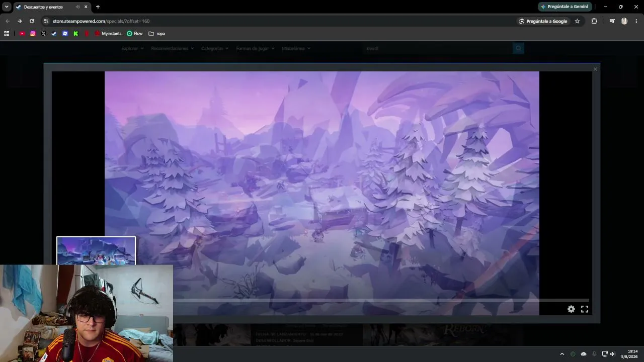The image size is (644, 362).
Task: Open the Chrome three-dot menu
Action: [636, 21]
